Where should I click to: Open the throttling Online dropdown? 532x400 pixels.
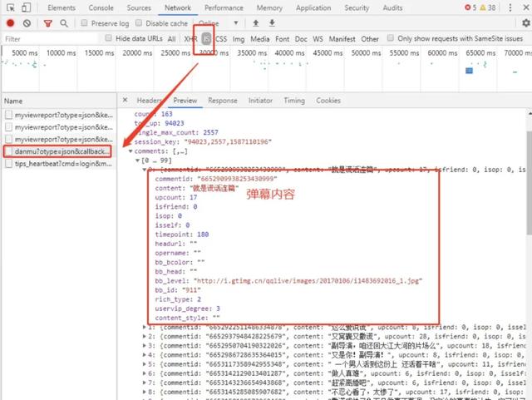click(x=218, y=23)
